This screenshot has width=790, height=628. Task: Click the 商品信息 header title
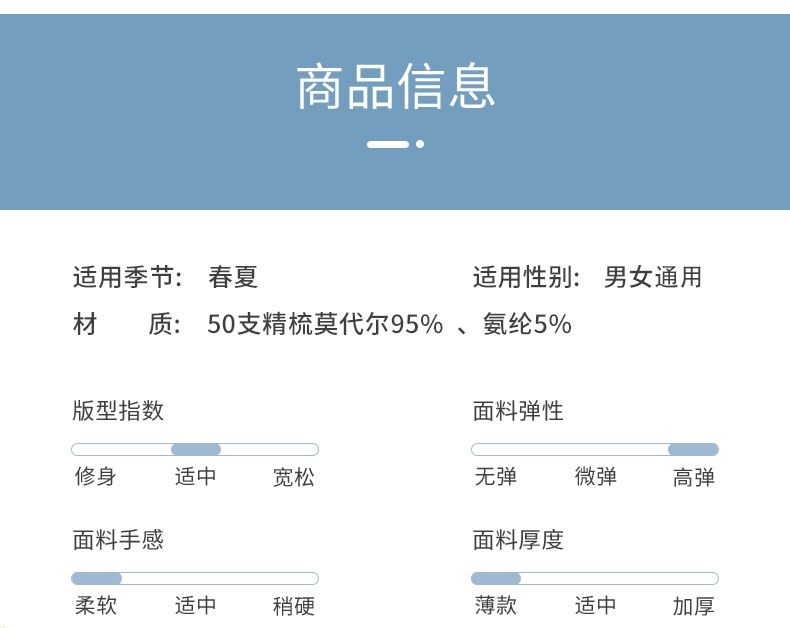pyautogui.click(x=395, y=86)
